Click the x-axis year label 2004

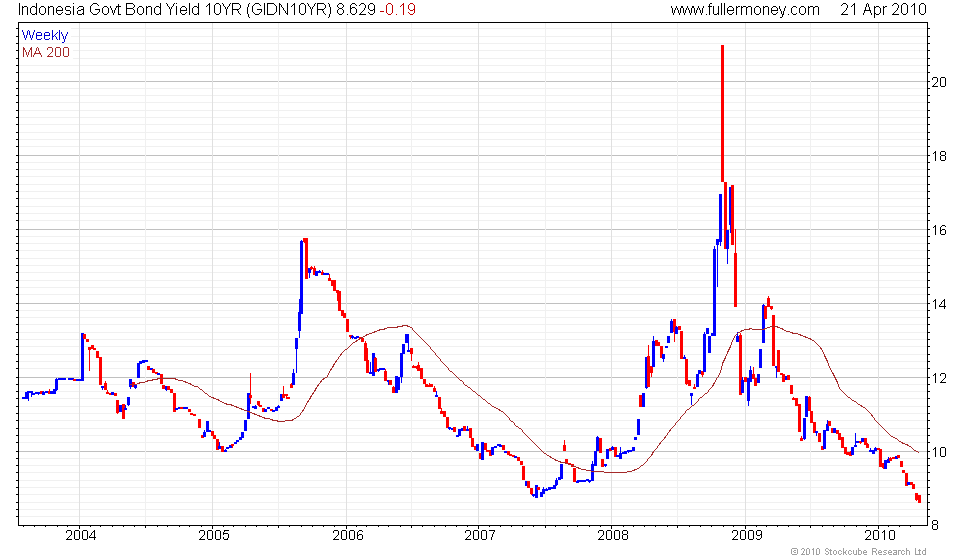[81, 536]
